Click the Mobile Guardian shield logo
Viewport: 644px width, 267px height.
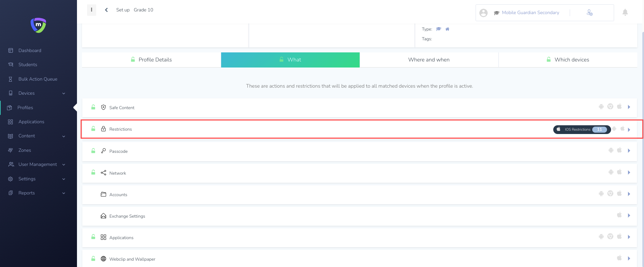38,25
